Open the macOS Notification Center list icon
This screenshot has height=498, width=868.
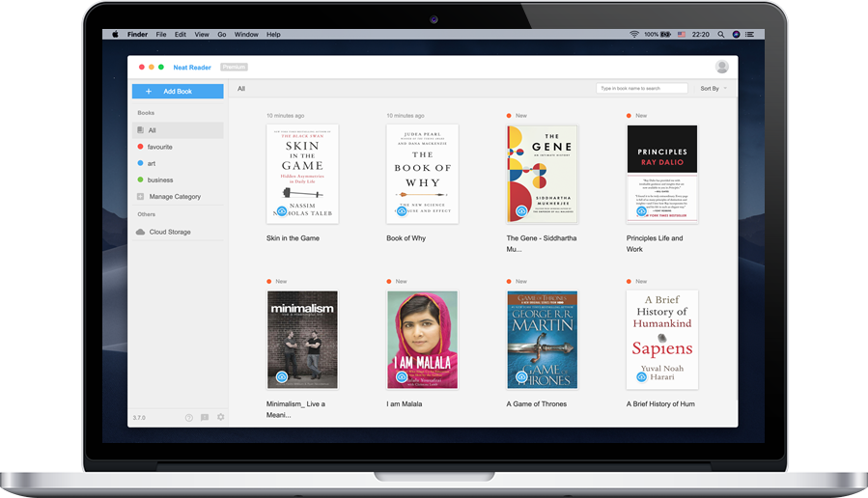click(750, 34)
